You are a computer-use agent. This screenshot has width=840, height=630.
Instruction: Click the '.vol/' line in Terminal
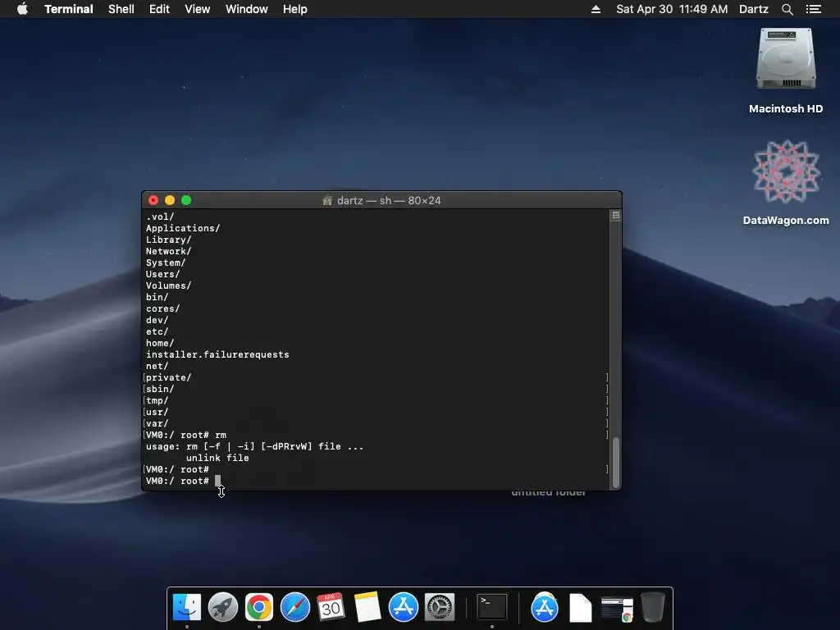160,217
